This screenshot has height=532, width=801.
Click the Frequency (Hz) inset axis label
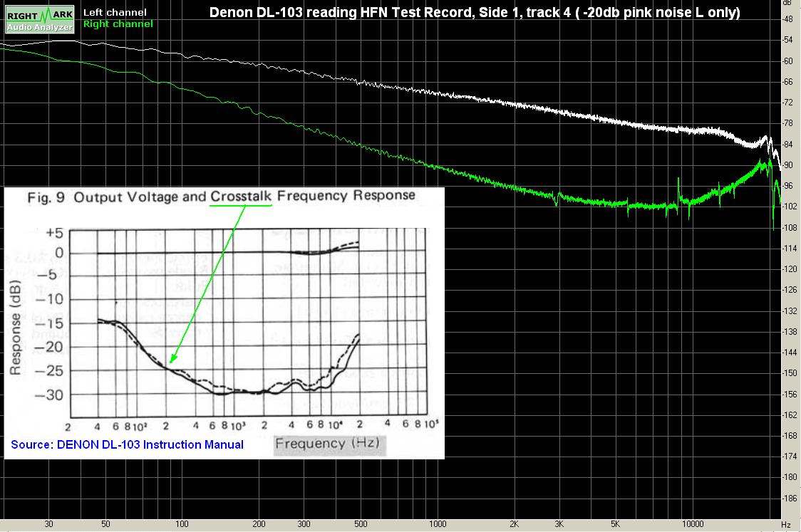coord(327,443)
